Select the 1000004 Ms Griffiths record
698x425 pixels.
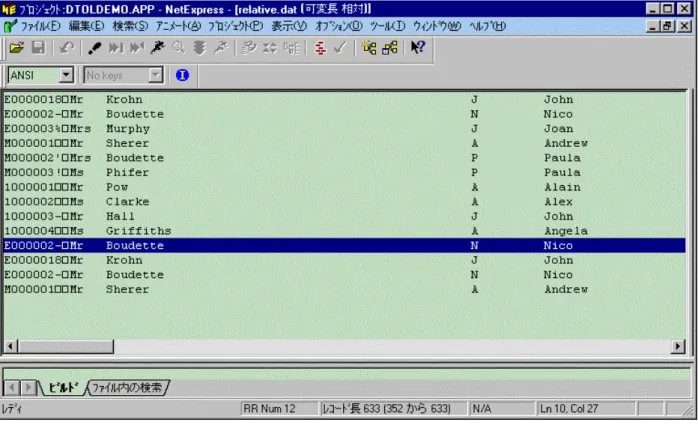[344, 231]
